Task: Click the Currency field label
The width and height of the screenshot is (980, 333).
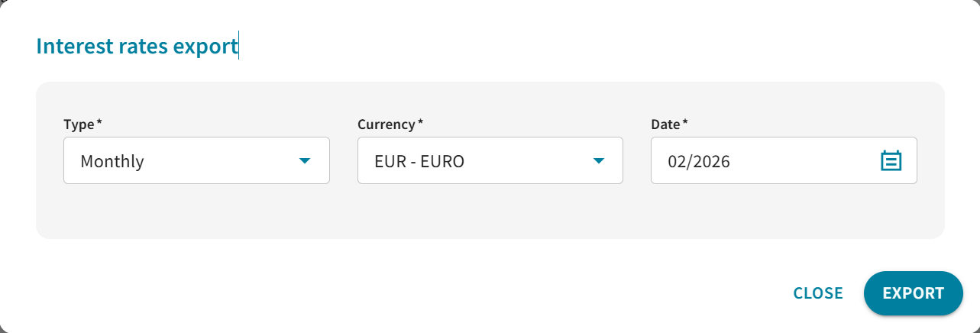Action: (x=386, y=124)
